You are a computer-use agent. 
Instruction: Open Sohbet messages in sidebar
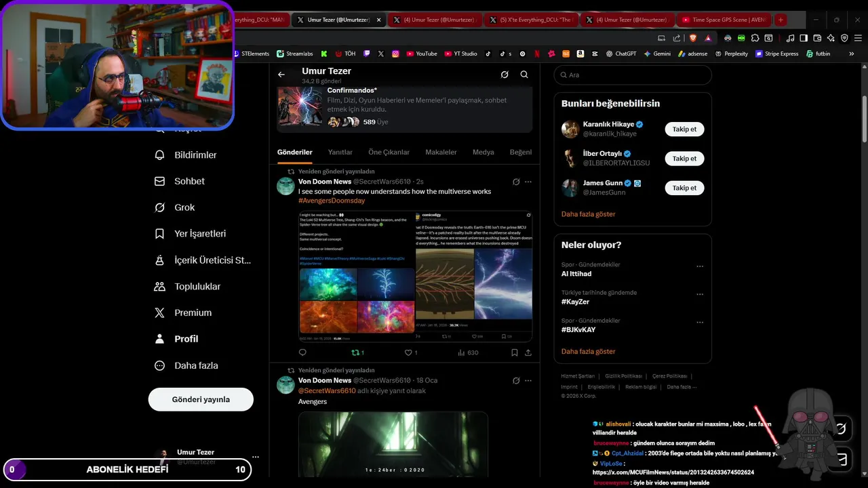[180, 182]
